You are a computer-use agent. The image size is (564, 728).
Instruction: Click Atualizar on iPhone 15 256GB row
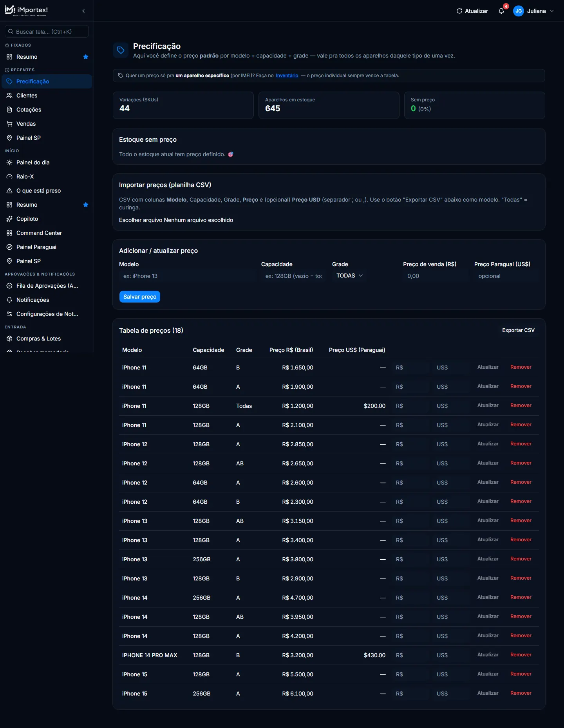[488, 693]
